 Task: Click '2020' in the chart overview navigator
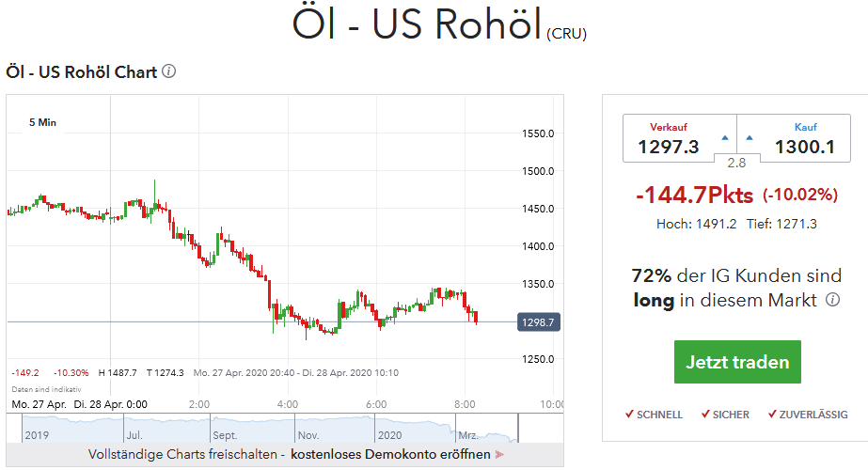coord(388,435)
